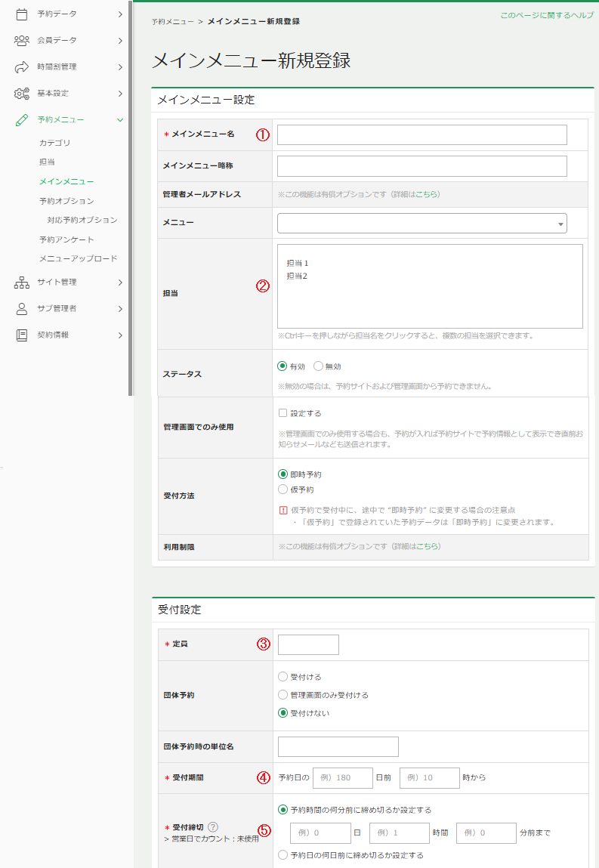This screenshot has height=868, width=599.
Task: Select the 有効 status radio button
Action: click(x=283, y=366)
